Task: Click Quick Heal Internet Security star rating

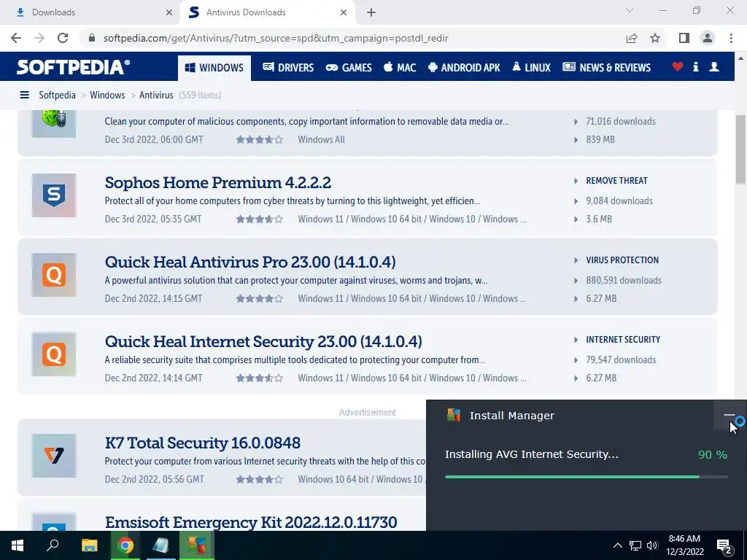Action: 260,378
